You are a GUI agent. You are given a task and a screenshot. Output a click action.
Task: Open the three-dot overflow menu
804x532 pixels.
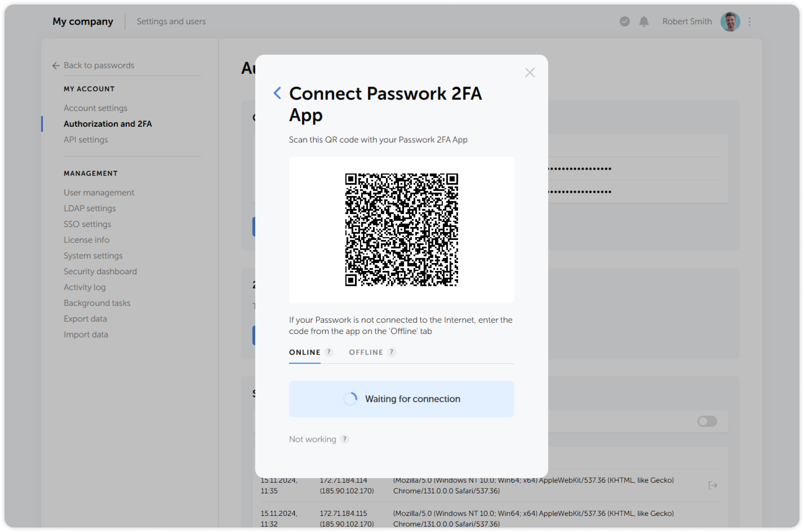point(749,22)
